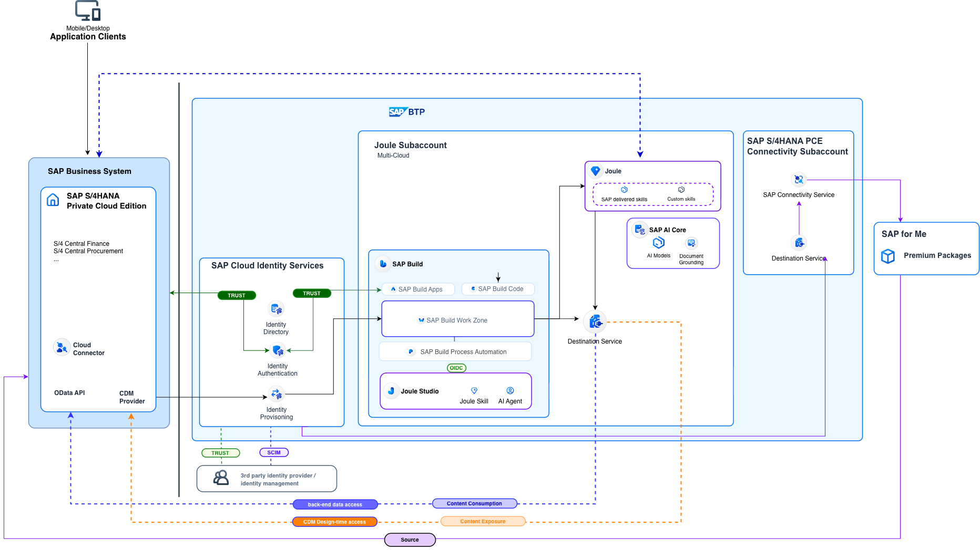Click the Joule Skill diamond icon
The height and width of the screenshot is (550, 980).
(474, 391)
